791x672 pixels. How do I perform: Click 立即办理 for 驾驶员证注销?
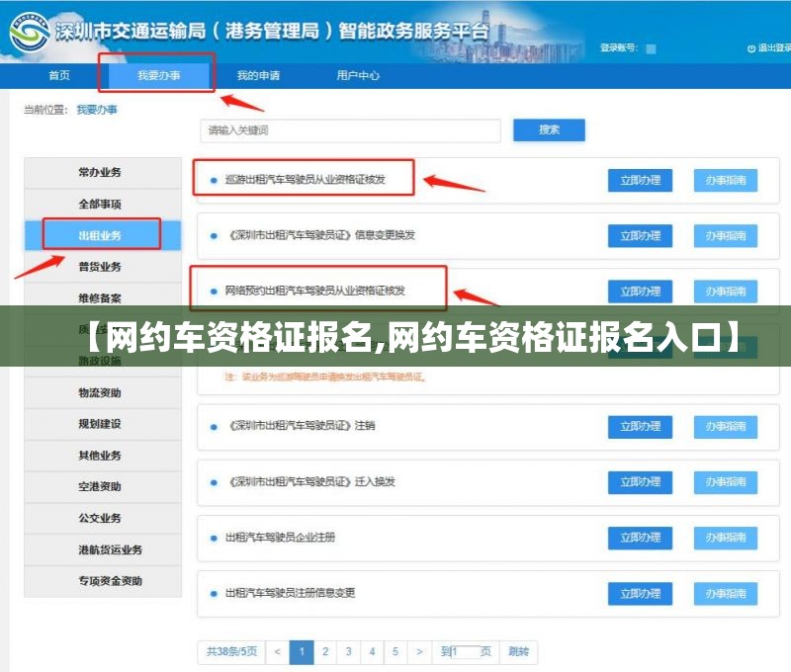[640, 427]
